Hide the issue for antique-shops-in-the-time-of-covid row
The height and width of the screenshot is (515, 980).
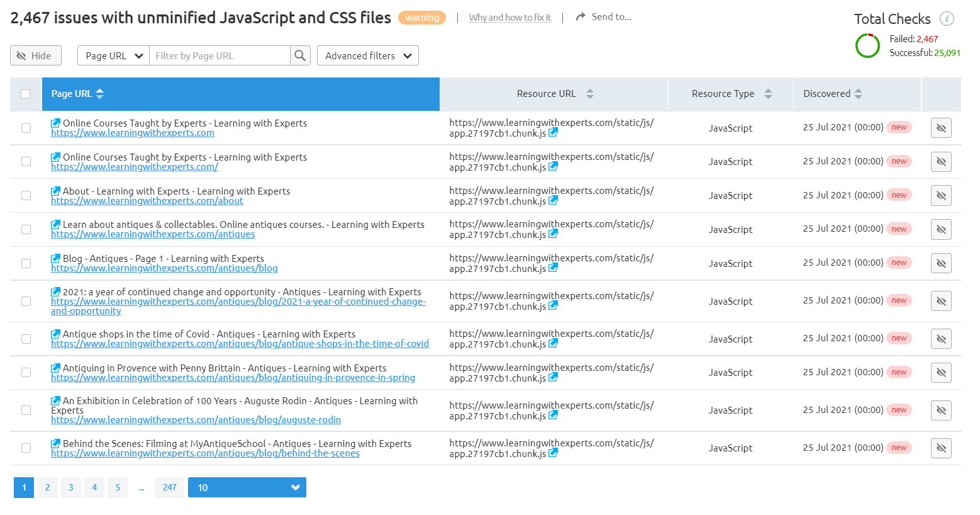941,339
